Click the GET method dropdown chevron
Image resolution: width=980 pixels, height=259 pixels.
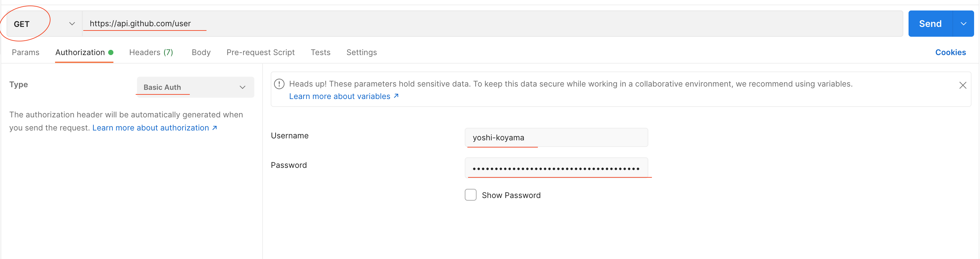point(71,24)
